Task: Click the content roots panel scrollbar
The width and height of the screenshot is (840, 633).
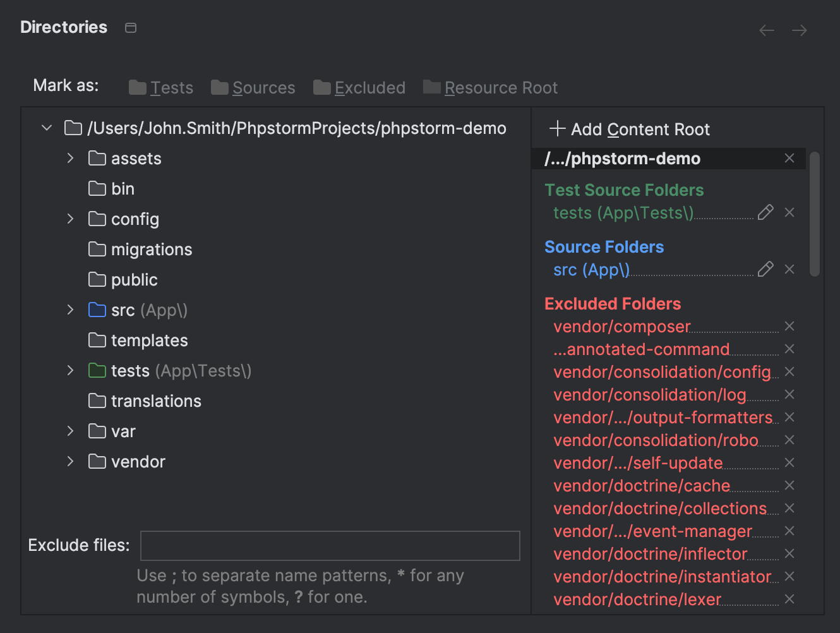Action: 815,214
